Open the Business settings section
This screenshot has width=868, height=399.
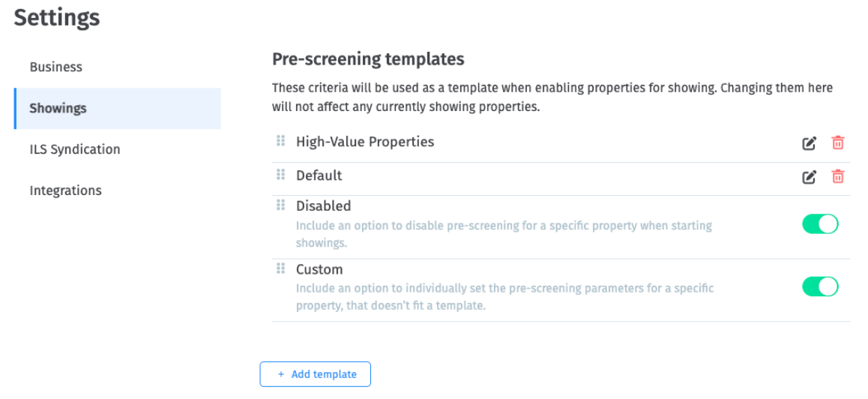[56, 67]
